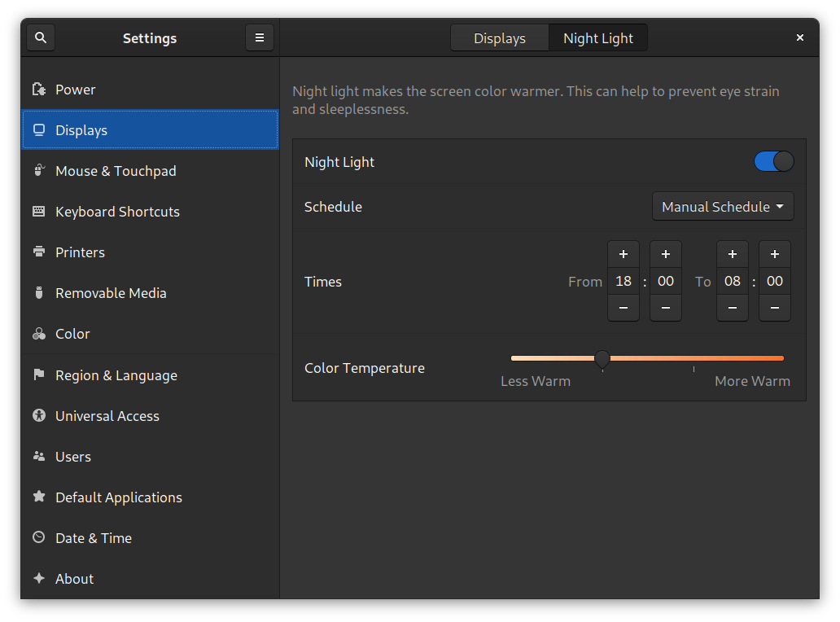Decrease the To hour value
The image size is (840, 622).
point(733,308)
